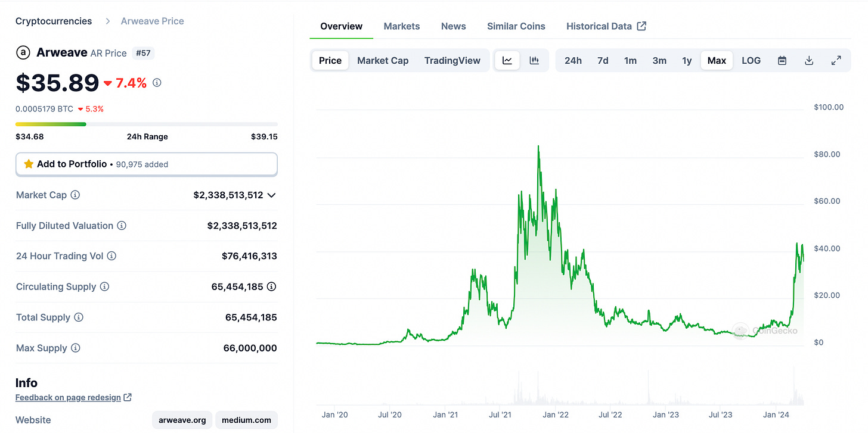Click the Jul '21 axis label
The width and height of the screenshot is (868, 433).
click(x=500, y=415)
